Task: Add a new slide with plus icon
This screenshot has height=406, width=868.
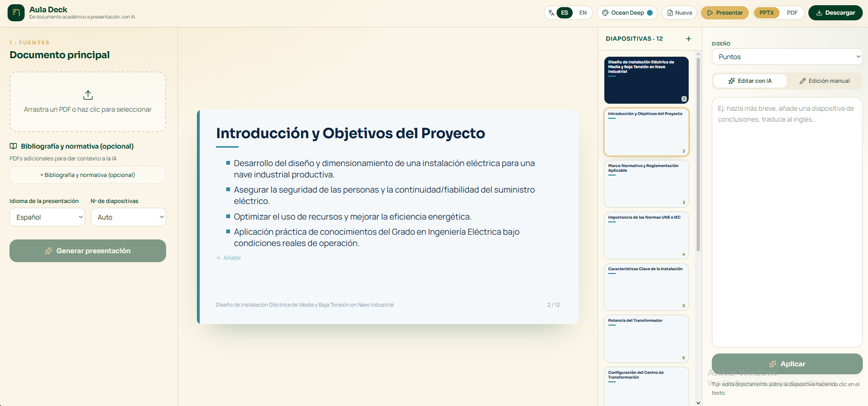Action: coord(689,39)
